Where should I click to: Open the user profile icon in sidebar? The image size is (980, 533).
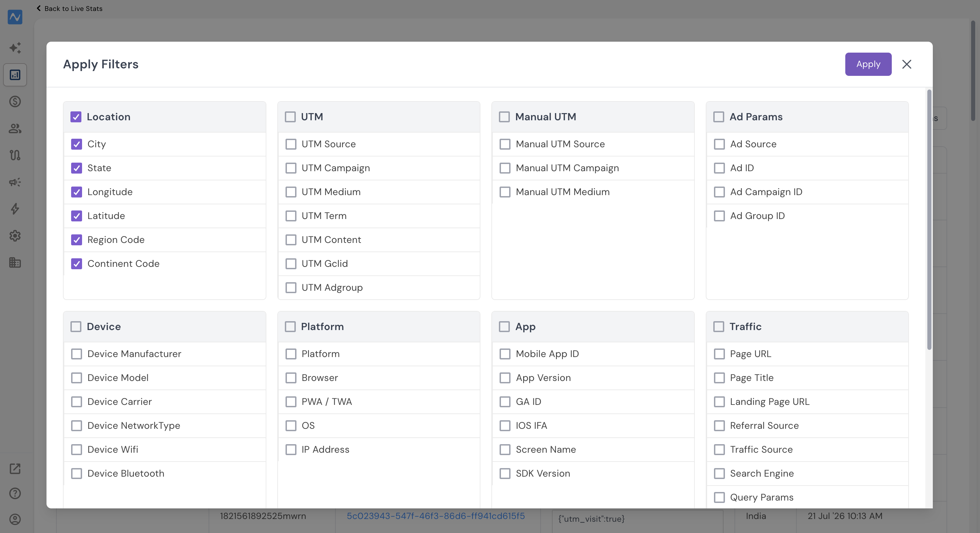[15, 519]
